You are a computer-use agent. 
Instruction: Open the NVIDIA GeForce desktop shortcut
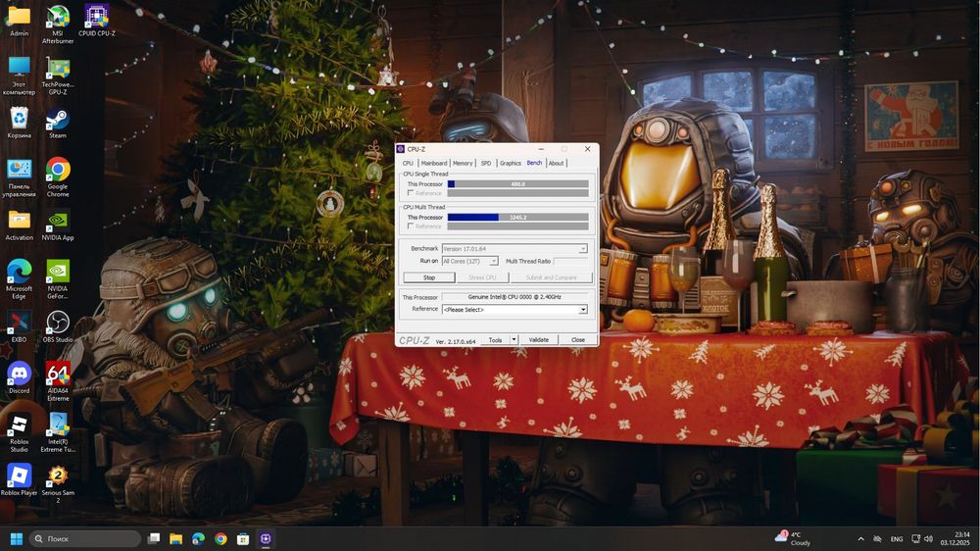[x=58, y=279]
